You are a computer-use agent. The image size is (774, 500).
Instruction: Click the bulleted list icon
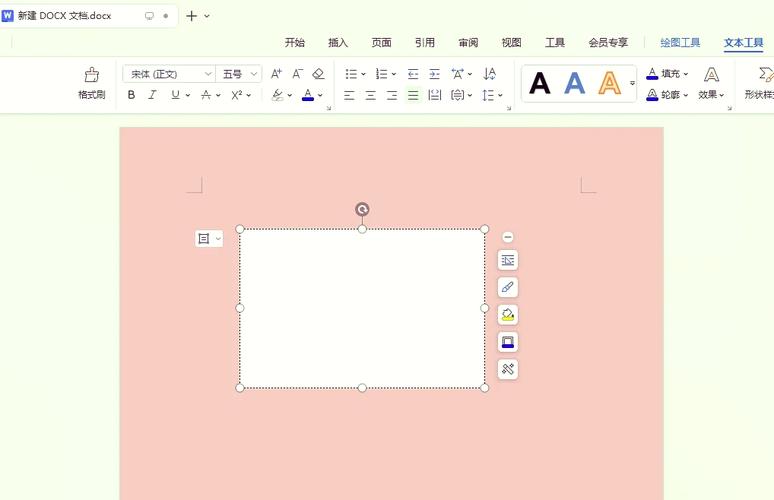click(351, 74)
